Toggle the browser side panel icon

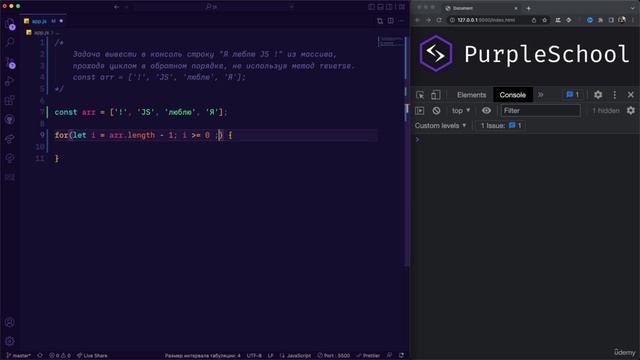611,20
